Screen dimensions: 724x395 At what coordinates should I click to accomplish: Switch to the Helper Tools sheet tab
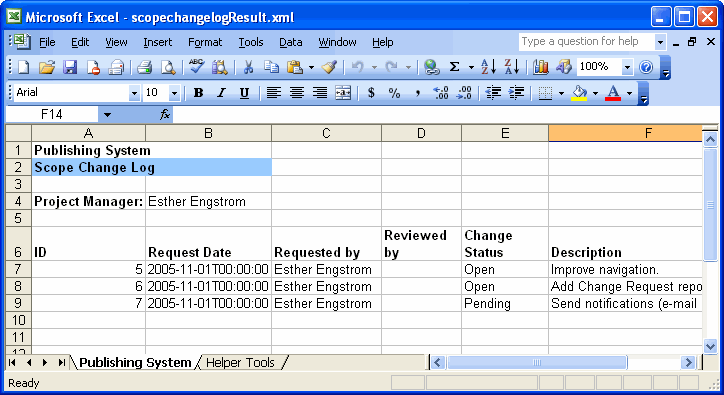click(240, 363)
